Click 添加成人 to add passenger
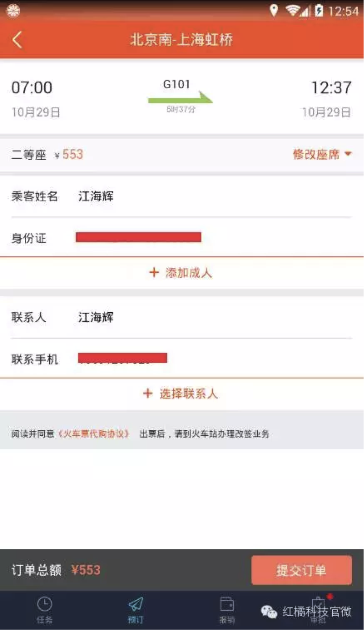Image resolution: width=364 pixels, height=630 pixels. [189, 273]
